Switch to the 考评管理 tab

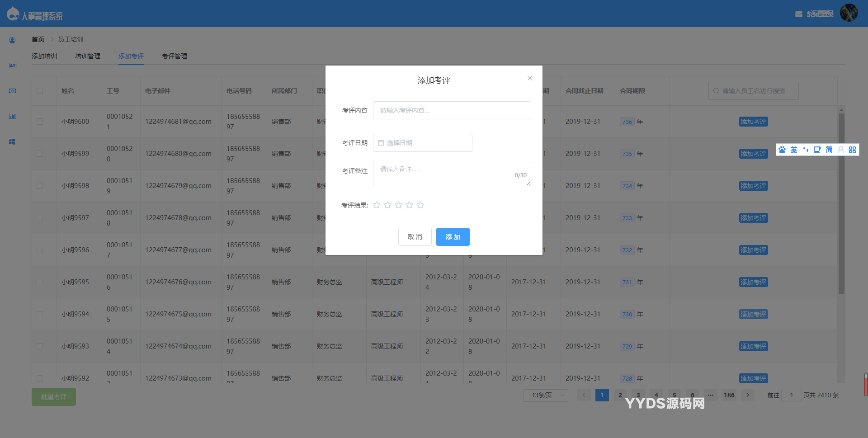point(174,56)
